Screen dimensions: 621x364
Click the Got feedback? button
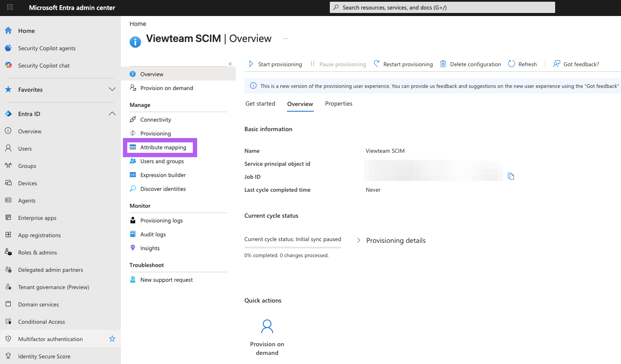tap(576, 64)
